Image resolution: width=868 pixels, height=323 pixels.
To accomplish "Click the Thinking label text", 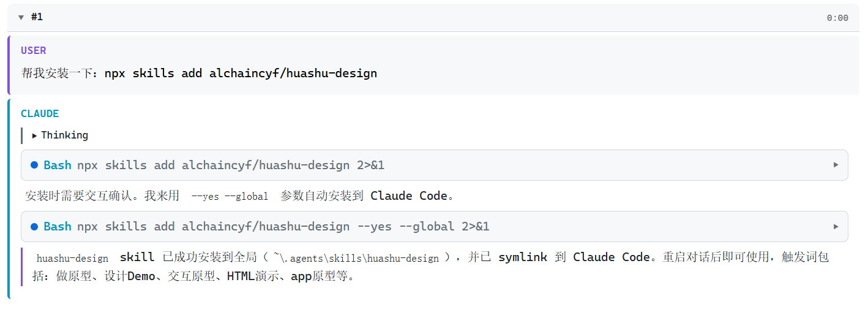I will pos(64,135).
